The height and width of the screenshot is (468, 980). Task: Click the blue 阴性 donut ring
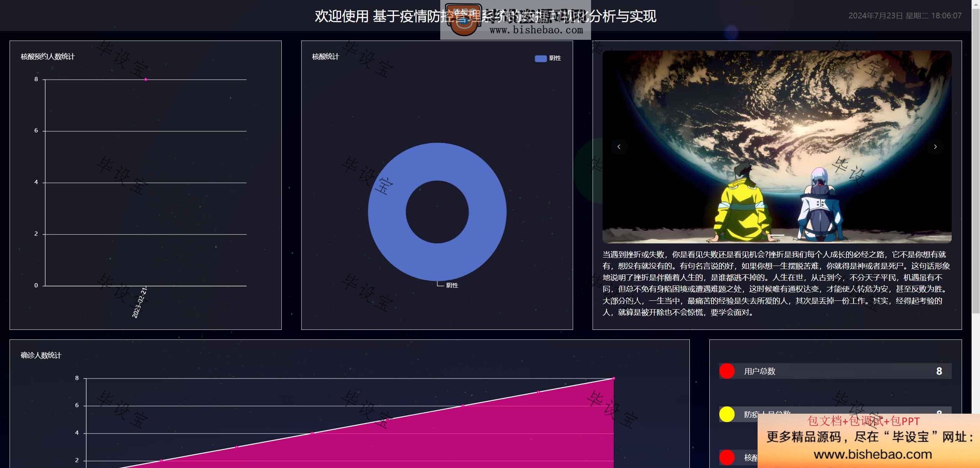click(x=387, y=212)
